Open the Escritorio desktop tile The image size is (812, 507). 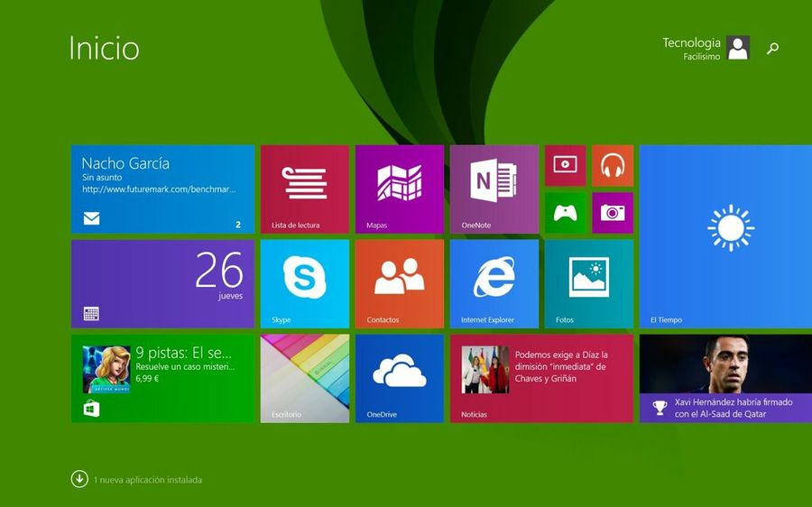point(304,378)
